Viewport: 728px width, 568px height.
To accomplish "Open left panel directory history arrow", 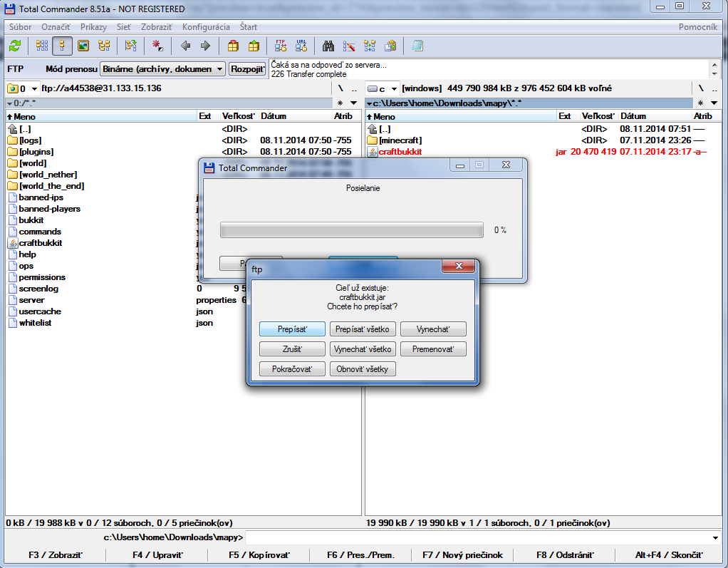I will coord(354,103).
